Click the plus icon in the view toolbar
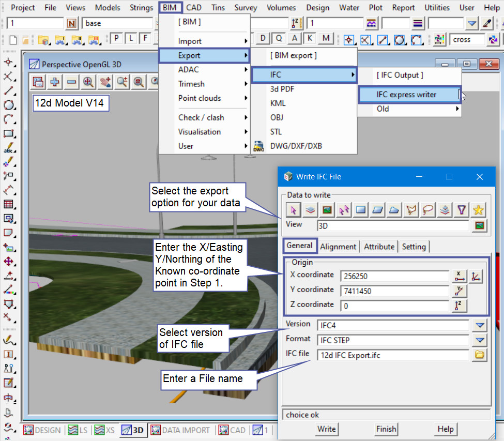 [54, 82]
